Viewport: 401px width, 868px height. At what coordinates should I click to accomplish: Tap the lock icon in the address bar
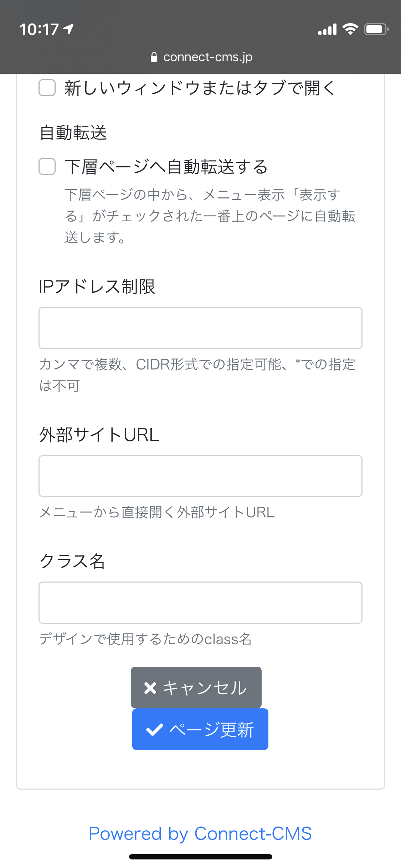tap(155, 57)
